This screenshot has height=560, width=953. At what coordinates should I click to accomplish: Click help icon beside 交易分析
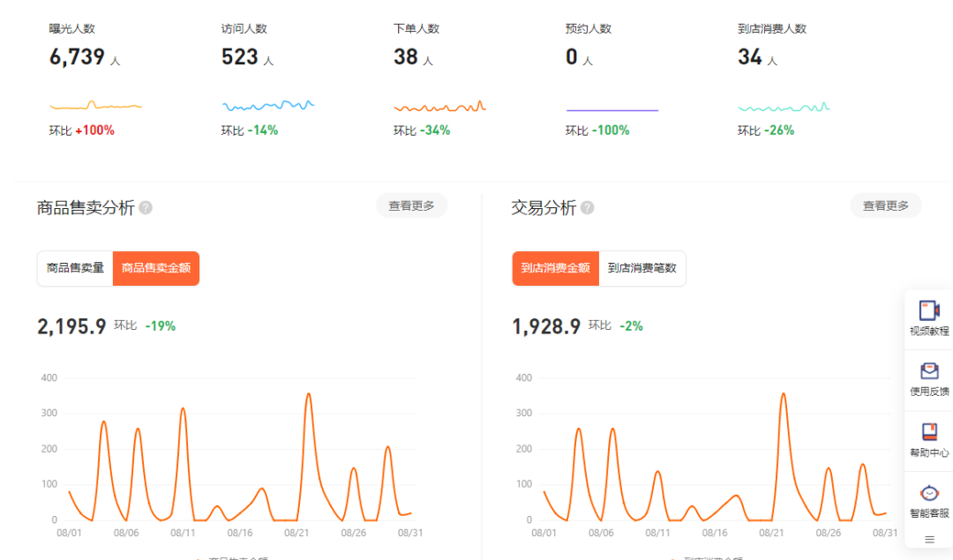point(587,208)
